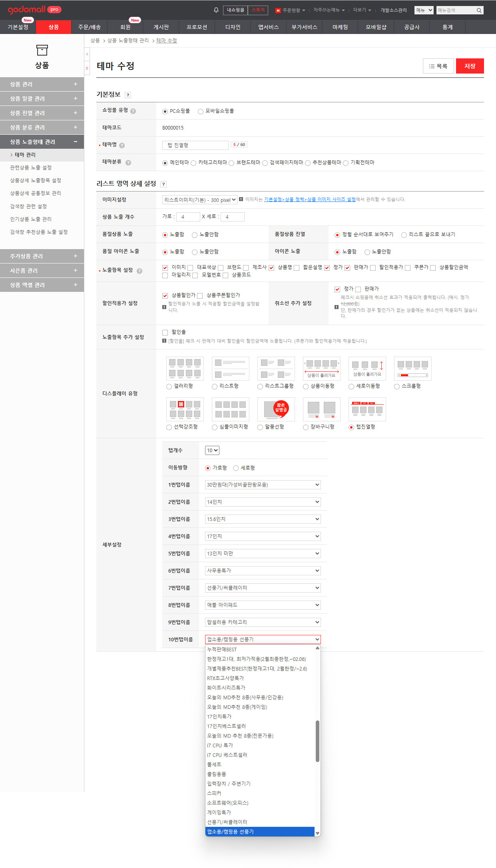
Task: Open the 프로모션 main menu
Action: [197, 27]
